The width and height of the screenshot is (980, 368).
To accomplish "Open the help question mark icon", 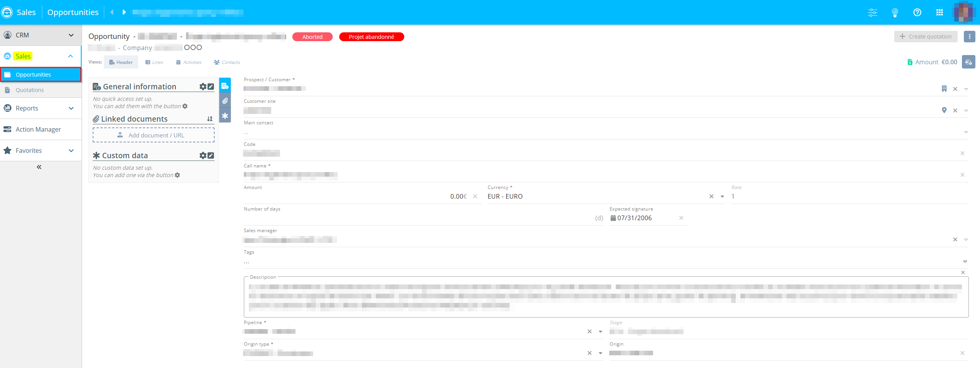I will [917, 12].
